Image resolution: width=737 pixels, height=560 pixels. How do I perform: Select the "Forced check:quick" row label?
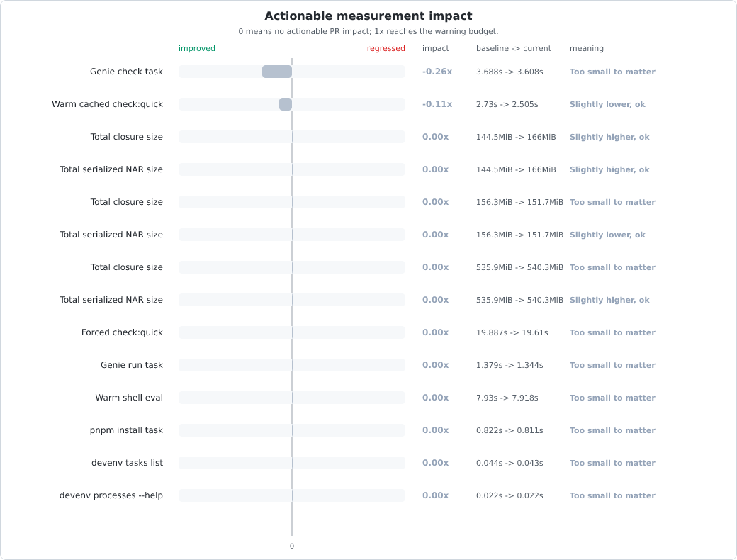tap(122, 332)
